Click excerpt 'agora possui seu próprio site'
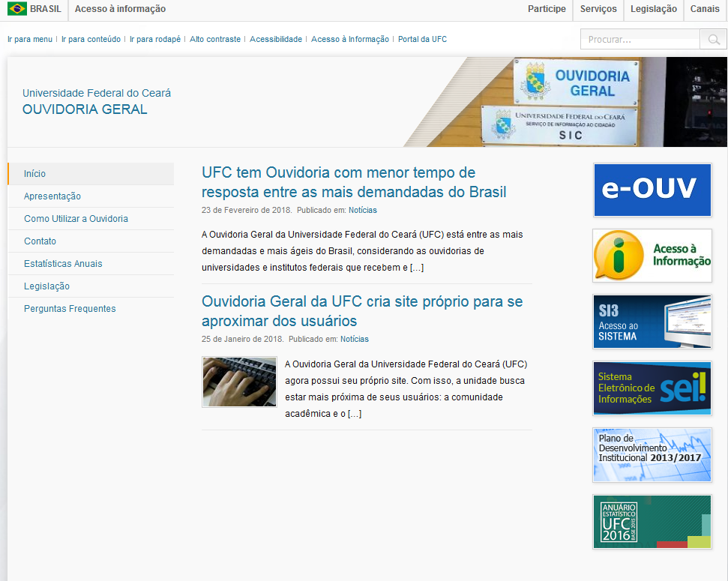The width and height of the screenshot is (728, 581). click(406, 389)
